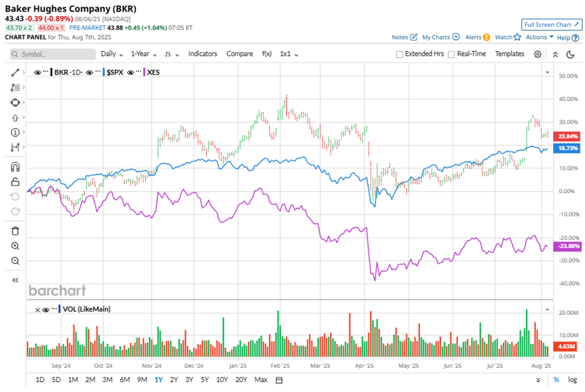585x392 pixels.
Task: Select the 5Y time range
Action: tap(205, 380)
